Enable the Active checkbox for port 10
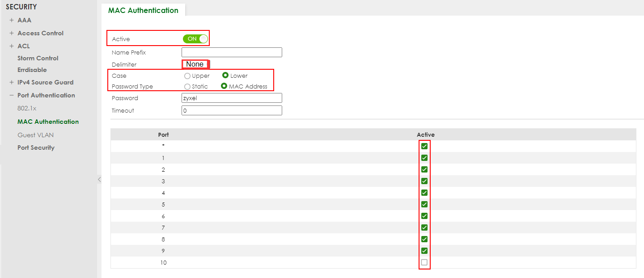 pos(424,262)
